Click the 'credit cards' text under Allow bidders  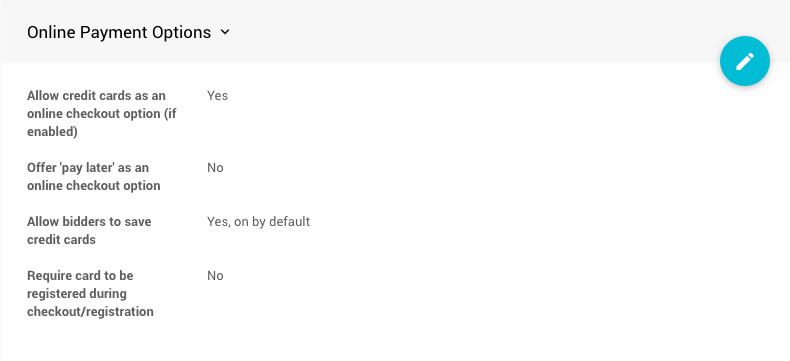point(61,240)
